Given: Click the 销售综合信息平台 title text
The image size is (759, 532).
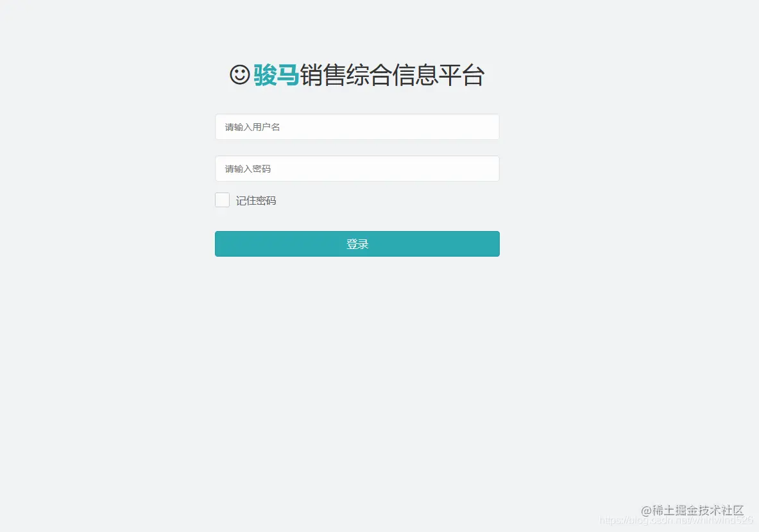Looking at the screenshot, I should tap(392, 75).
